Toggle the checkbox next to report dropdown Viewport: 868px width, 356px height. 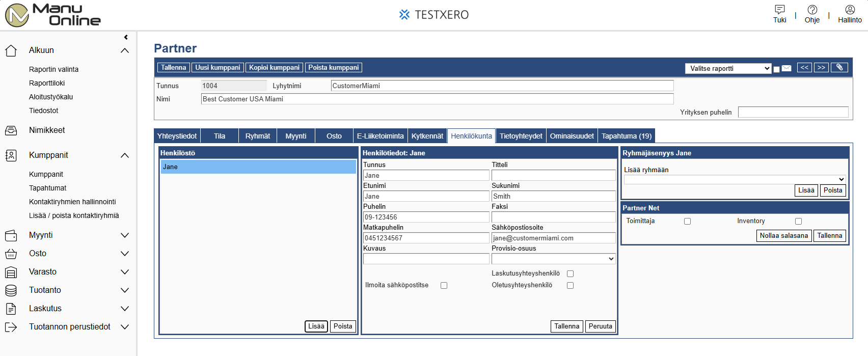click(776, 69)
